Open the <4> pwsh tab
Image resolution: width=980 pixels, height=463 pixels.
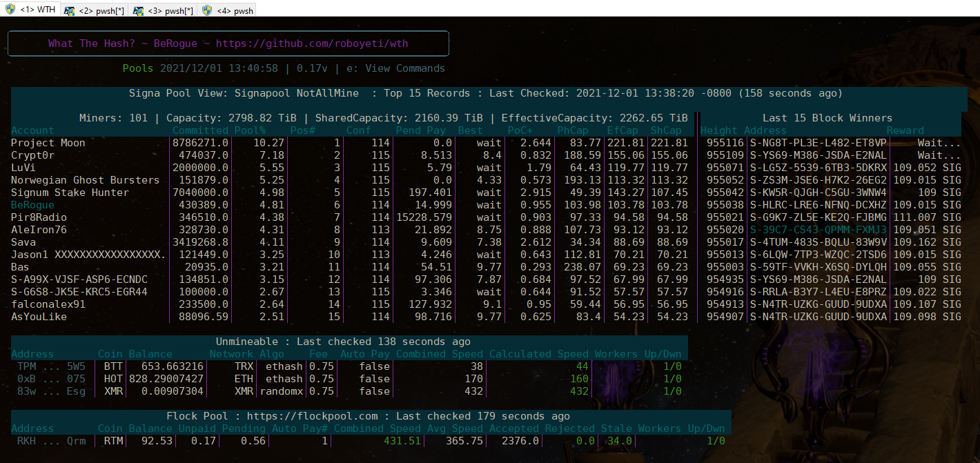[235, 10]
